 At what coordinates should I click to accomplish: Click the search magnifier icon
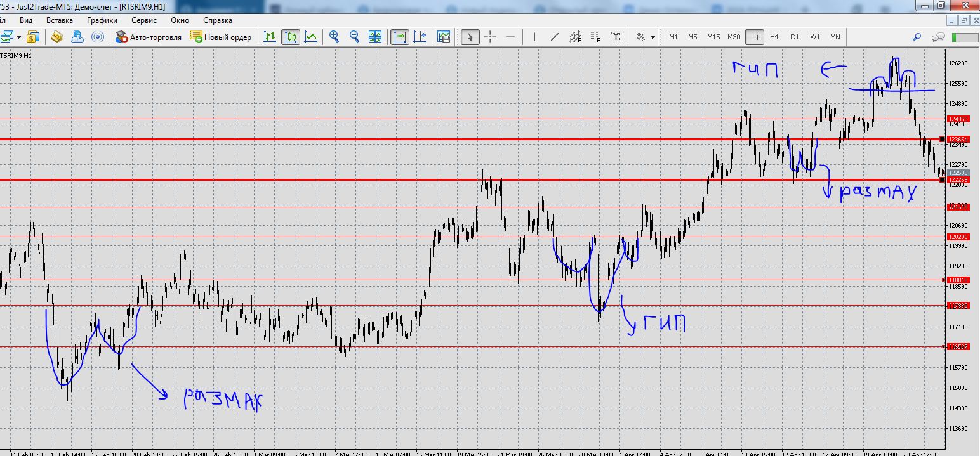coord(917,37)
